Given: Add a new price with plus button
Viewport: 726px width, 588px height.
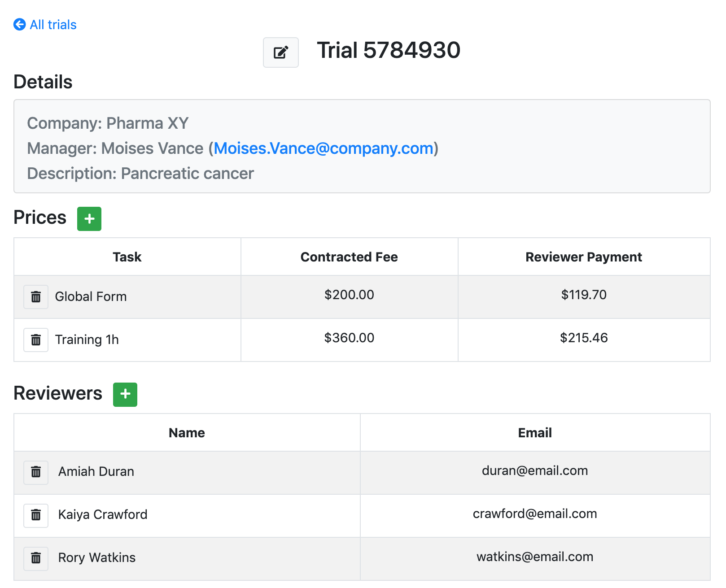Looking at the screenshot, I should click(x=89, y=219).
